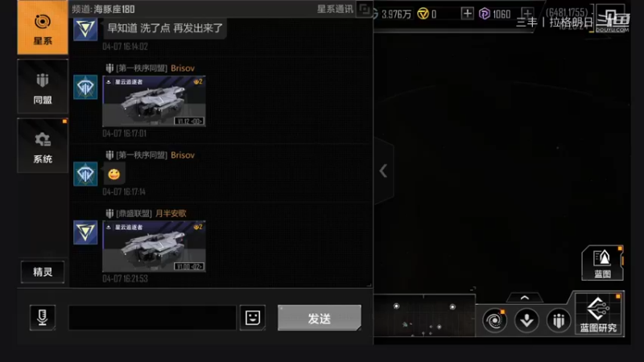Click the alliance icon in bottom bar

click(559, 320)
